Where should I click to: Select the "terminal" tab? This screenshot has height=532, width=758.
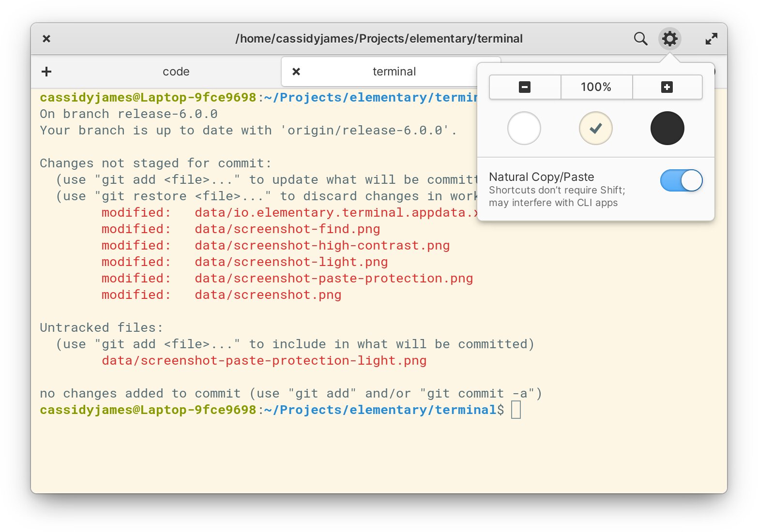(x=394, y=72)
